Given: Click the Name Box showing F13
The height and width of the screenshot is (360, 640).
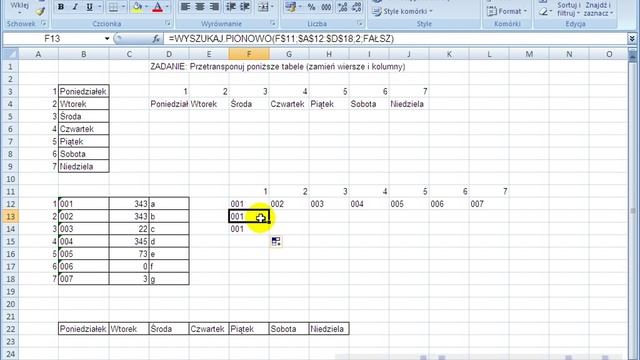Looking at the screenshot, I should [52, 39].
